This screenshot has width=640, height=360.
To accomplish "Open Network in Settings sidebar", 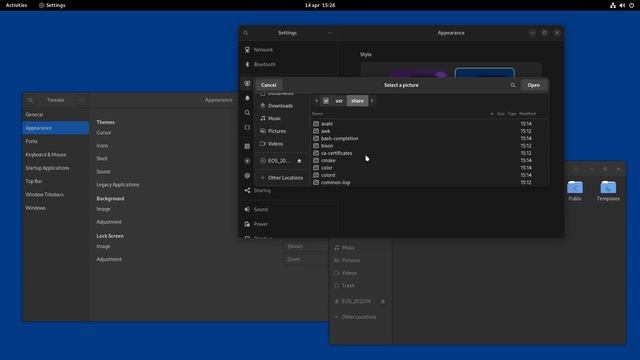I will (x=288, y=50).
